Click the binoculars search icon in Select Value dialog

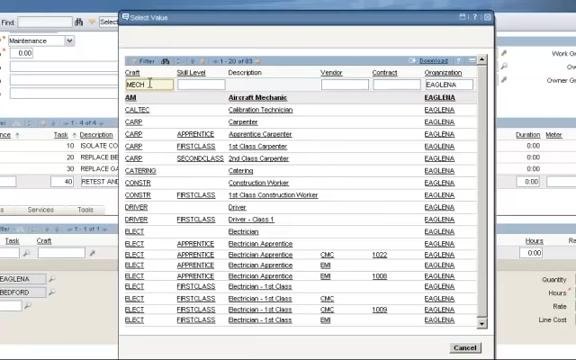pos(165,61)
